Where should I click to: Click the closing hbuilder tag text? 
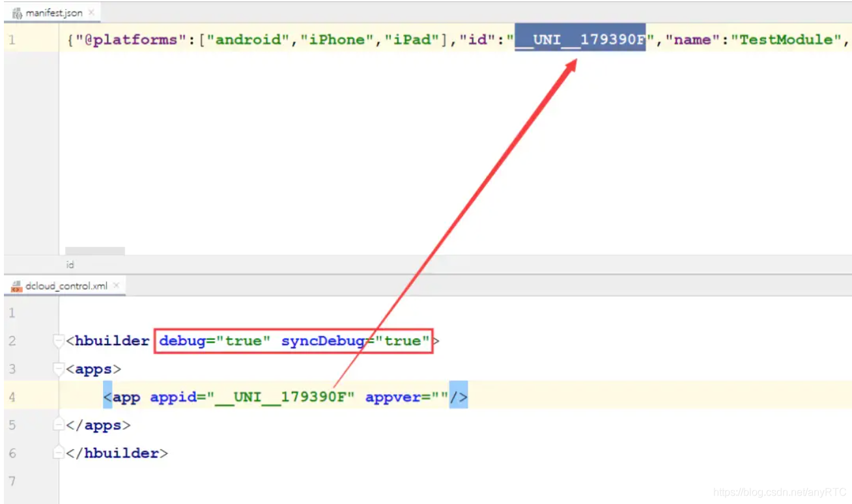point(117,453)
